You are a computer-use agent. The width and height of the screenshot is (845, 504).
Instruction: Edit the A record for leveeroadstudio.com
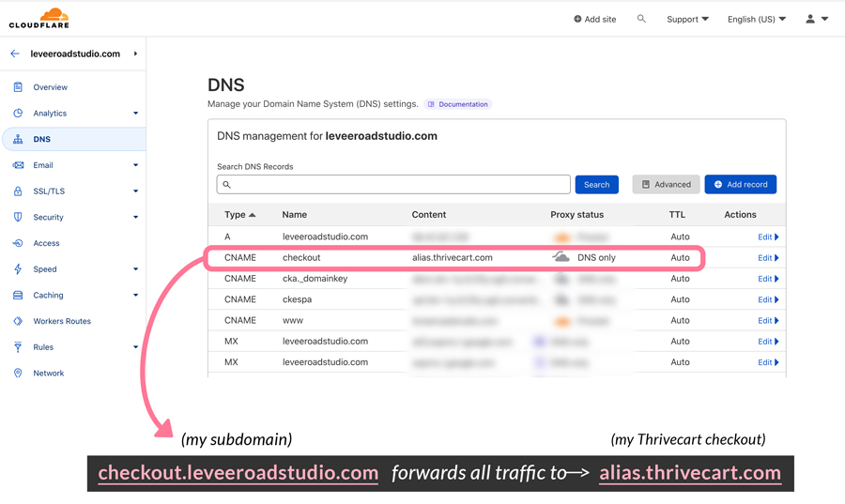768,237
